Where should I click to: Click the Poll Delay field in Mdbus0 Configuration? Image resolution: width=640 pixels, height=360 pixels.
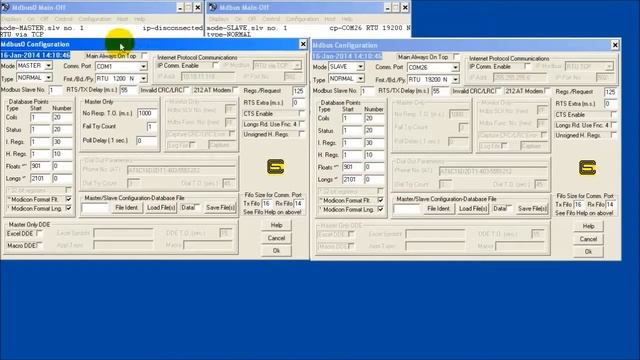(147, 140)
